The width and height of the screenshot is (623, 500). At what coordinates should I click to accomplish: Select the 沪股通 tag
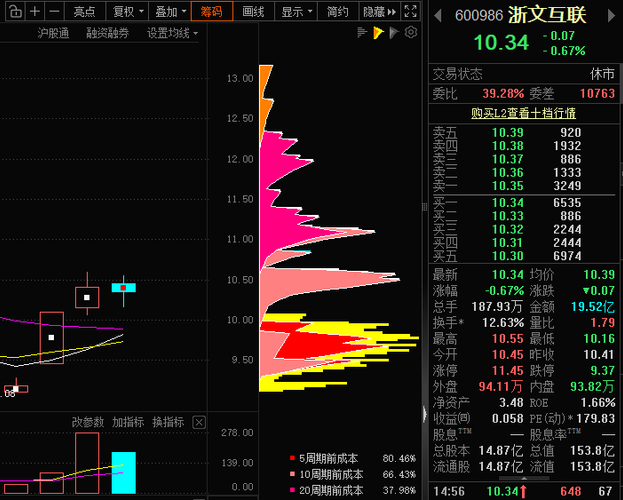click(x=53, y=33)
